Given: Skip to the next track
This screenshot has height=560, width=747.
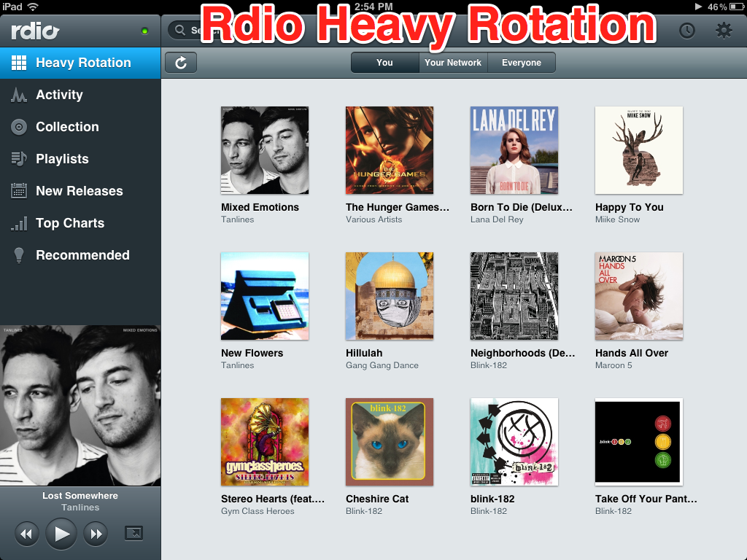Looking at the screenshot, I should pos(96,534).
